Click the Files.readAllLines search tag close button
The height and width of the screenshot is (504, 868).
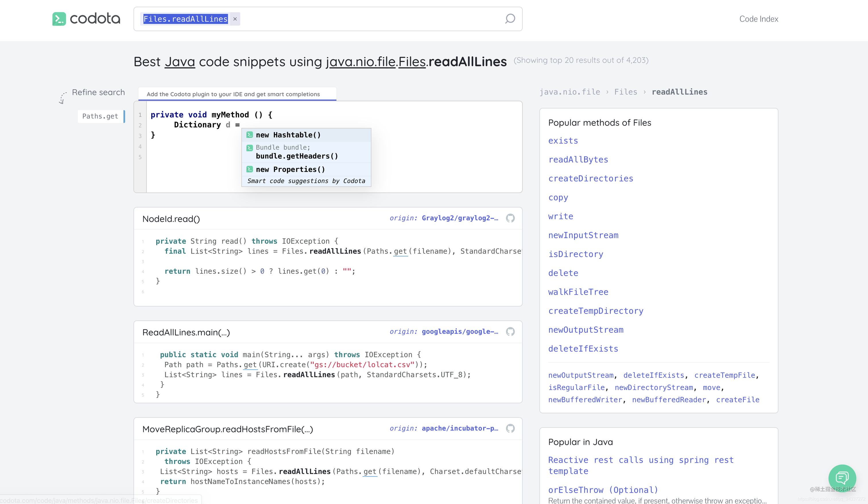point(236,19)
